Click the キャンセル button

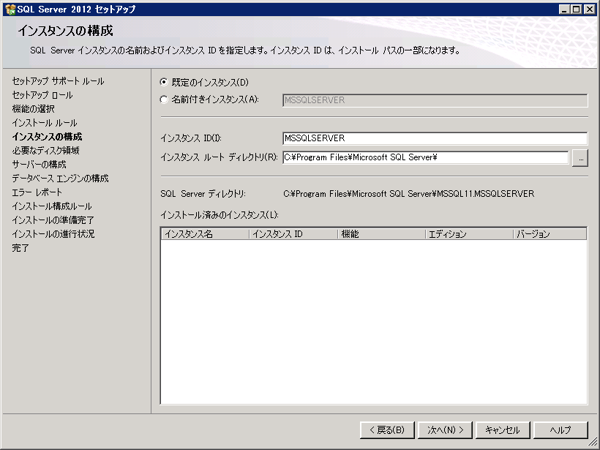coord(503,430)
